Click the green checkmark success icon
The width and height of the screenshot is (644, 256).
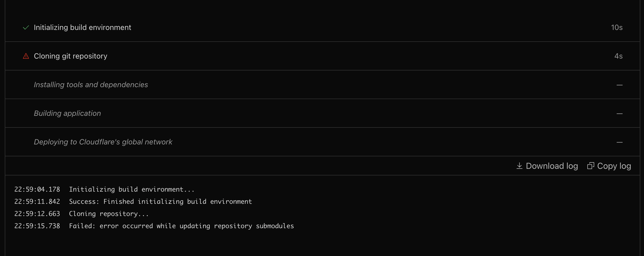pyautogui.click(x=26, y=28)
